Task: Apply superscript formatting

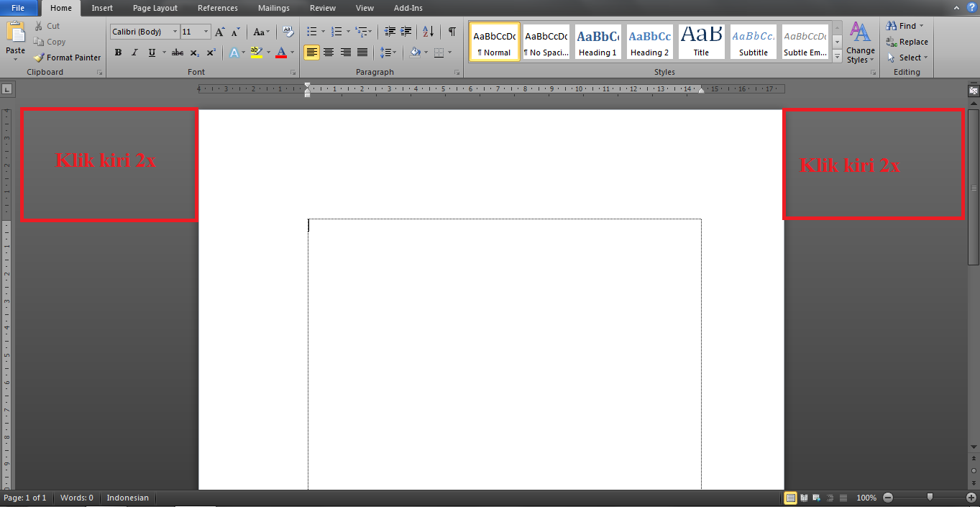Action: click(x=210, y=52)
